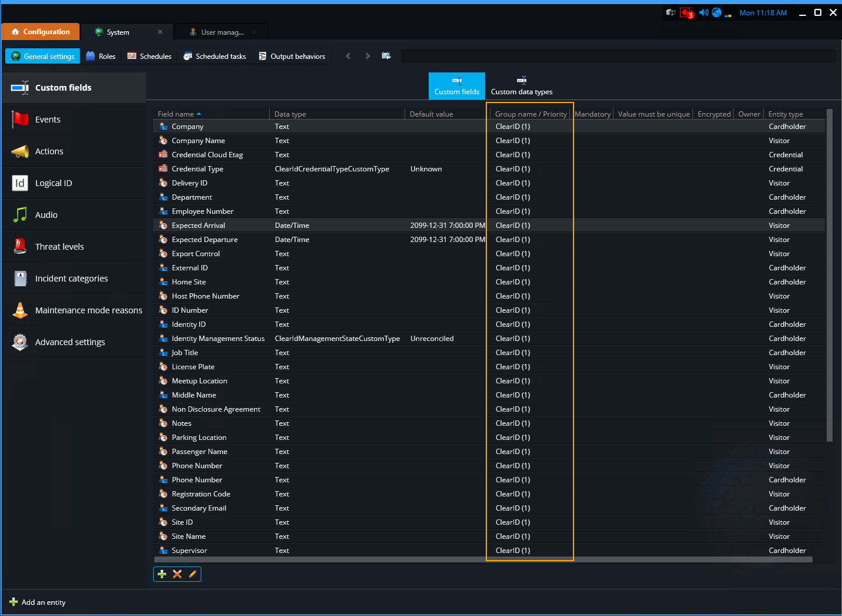The image size is (842, 616).
Task: Click the scheduled task calendar icon in toolbar
Action: tap(386, 55)
